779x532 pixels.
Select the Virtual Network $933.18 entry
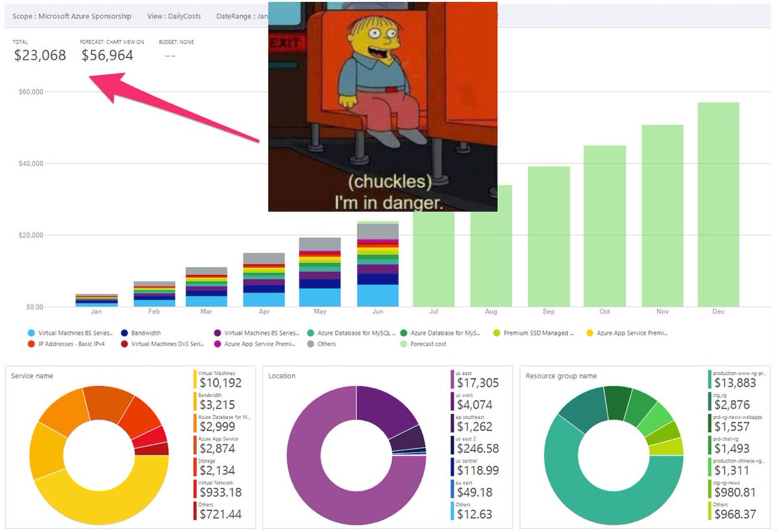click(x=219, y=489)
